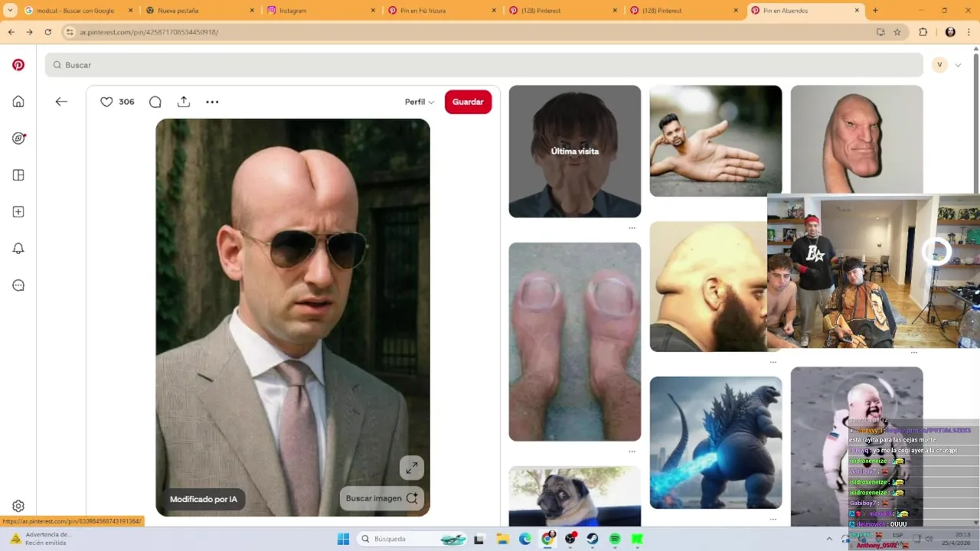
Task: Click the Windows taskbar Búsqueda box
Action: (x=413, y=539)
